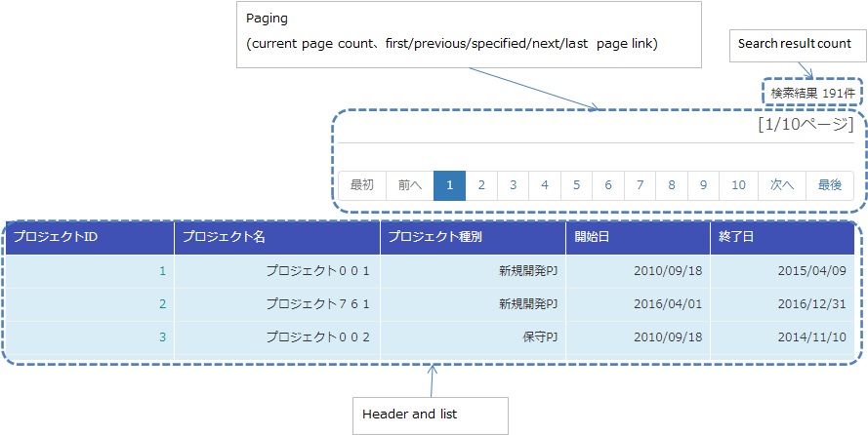The width and height of the screenshot is (868, 435).
Task: Select cell プロジェクト７６１
Action: click(277, 304)
